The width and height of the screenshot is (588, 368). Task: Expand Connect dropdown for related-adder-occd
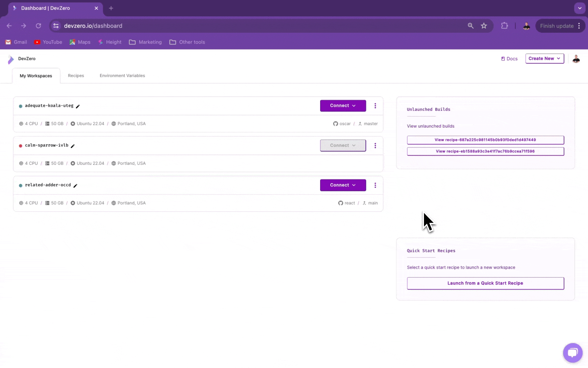pyautogui.click(x=343, y=185)
